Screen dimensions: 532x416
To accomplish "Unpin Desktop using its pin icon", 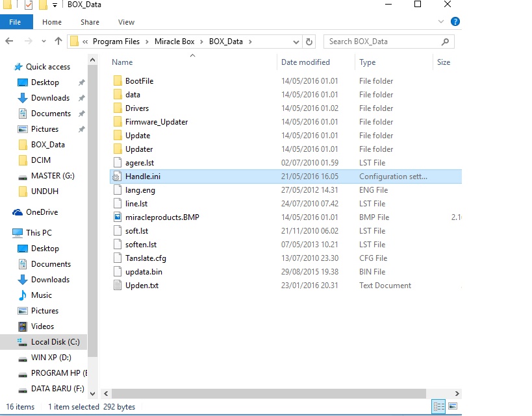I will 82,82.
